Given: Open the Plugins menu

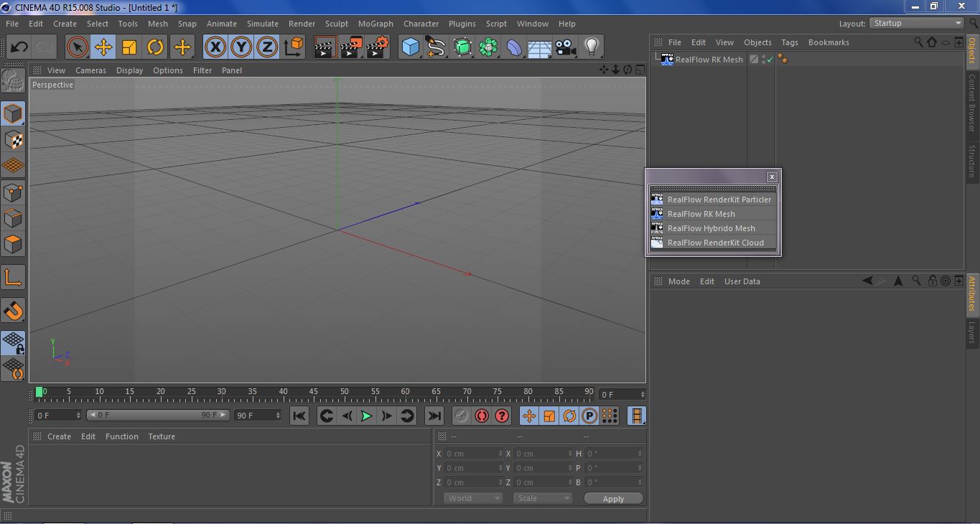Looking at the screenshot, I should tap(462, 24).
